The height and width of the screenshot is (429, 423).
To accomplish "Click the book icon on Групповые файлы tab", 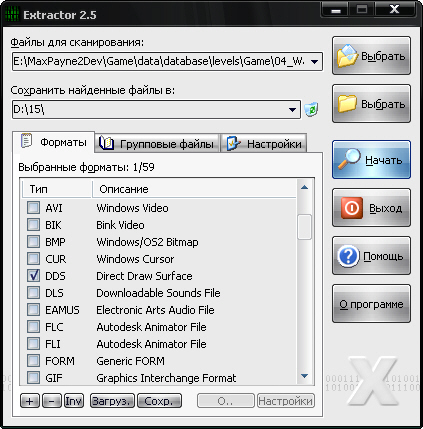I will pos(106,144).
